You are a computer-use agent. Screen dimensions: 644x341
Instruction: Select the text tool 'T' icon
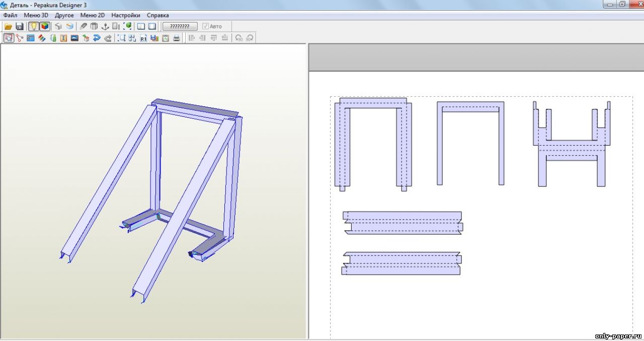[x=63, y=38]
